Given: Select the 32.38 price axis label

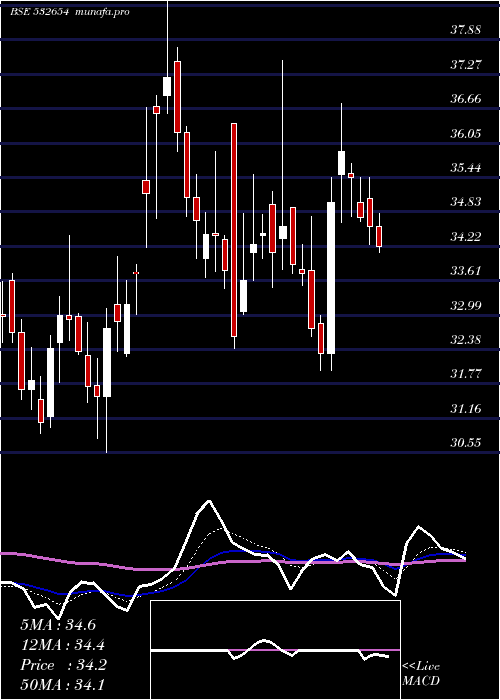Looking at the screenshot, I should pos(466,340).
